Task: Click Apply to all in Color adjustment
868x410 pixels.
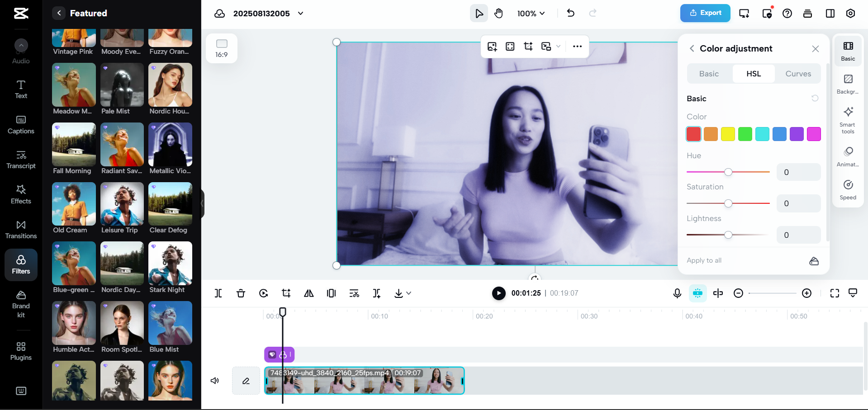Action: (x=703, y=260)
